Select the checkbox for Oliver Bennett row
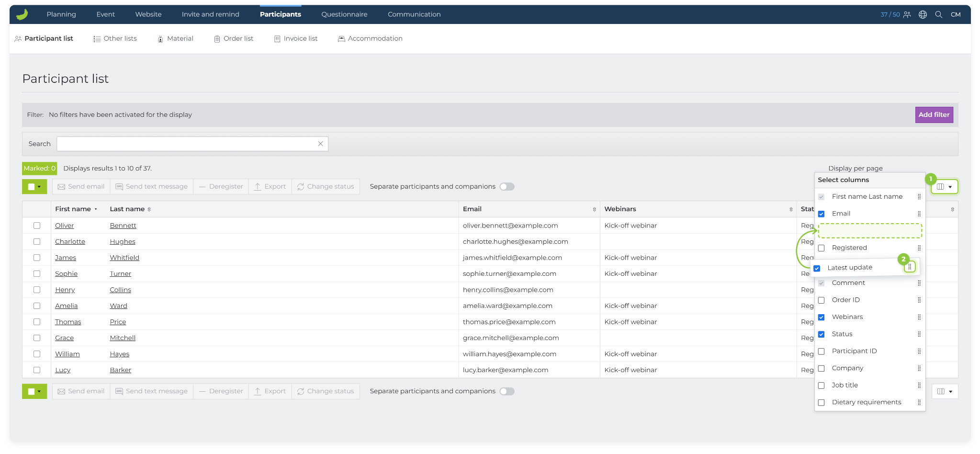980x454 pixels. (37, 226)
